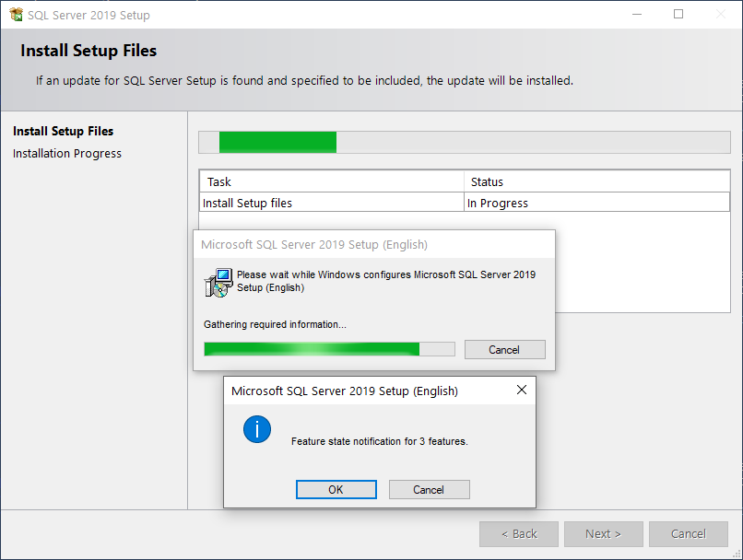The height and width of the screenshot is (560, 743).
Task: Click the Please wait while Windows configures message
Action: tap(386, 281)
